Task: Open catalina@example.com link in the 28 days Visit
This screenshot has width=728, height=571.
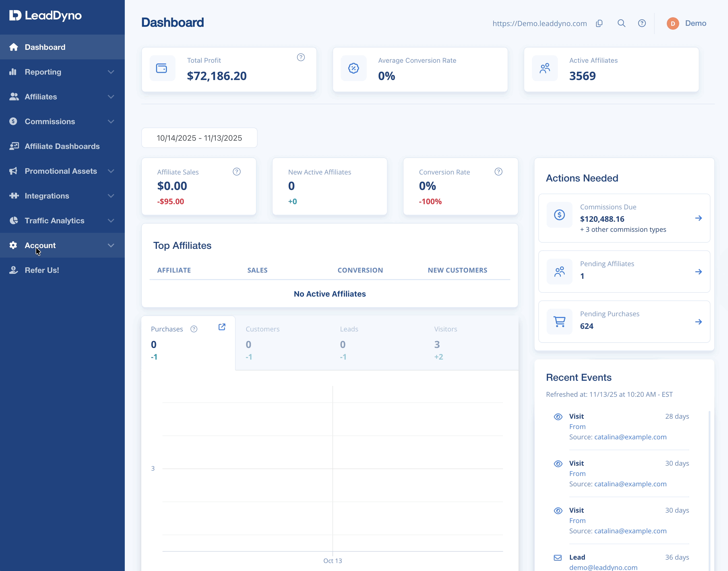Action: point(630,437)
